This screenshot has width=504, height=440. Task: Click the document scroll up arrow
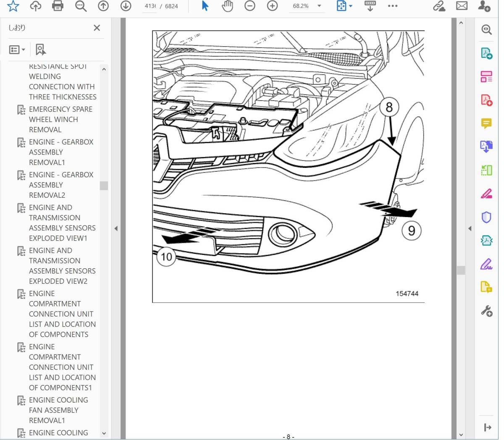point(461,23)
